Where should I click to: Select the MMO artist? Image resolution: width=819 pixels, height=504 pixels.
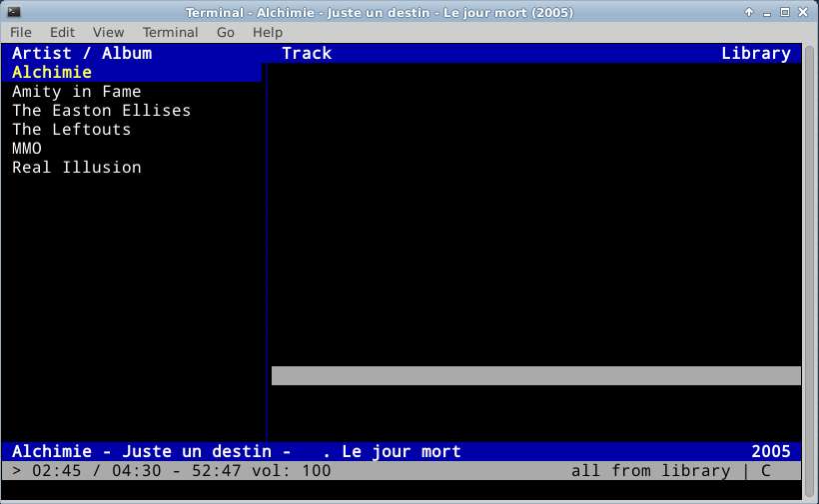[x=27, y=148]
